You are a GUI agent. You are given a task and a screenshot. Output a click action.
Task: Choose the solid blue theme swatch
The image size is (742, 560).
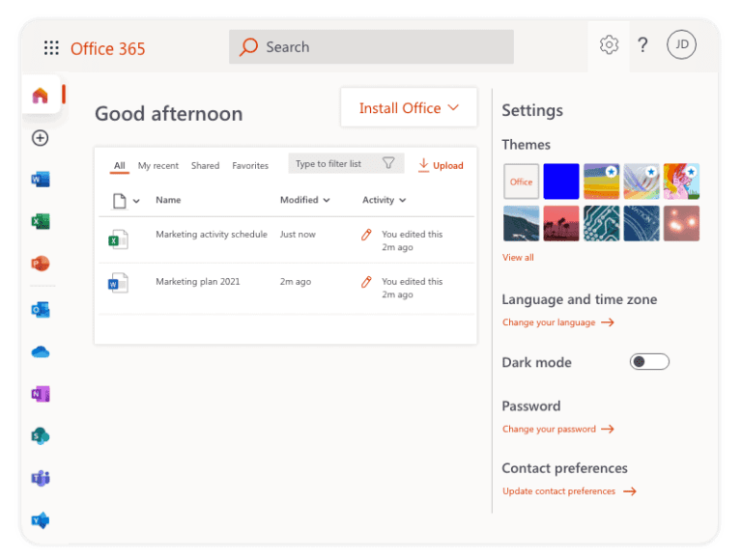click(x=560, y=182)
